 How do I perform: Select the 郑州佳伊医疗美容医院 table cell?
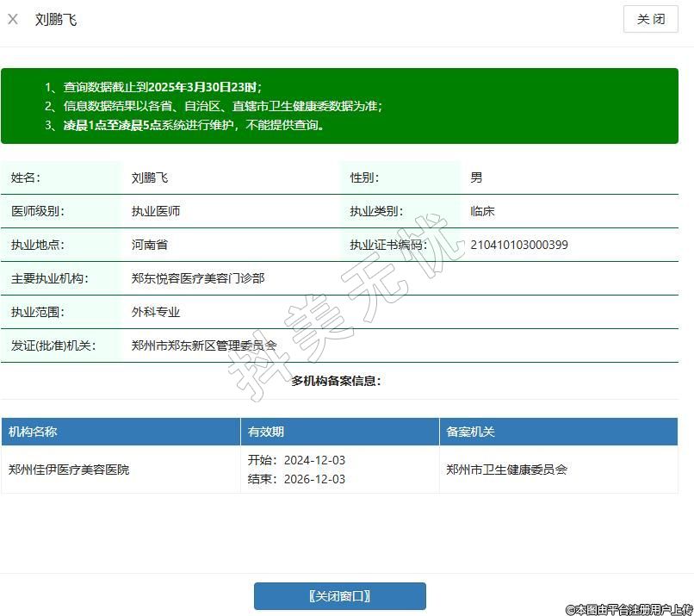coord(69,470)
